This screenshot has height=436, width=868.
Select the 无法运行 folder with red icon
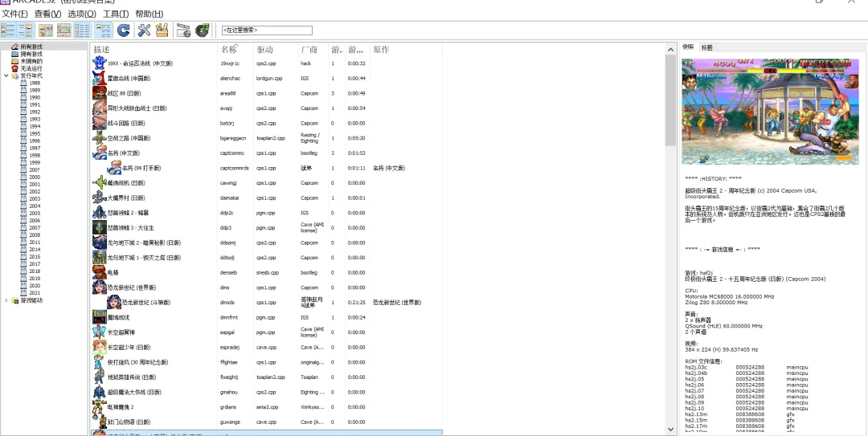point(31,68)
